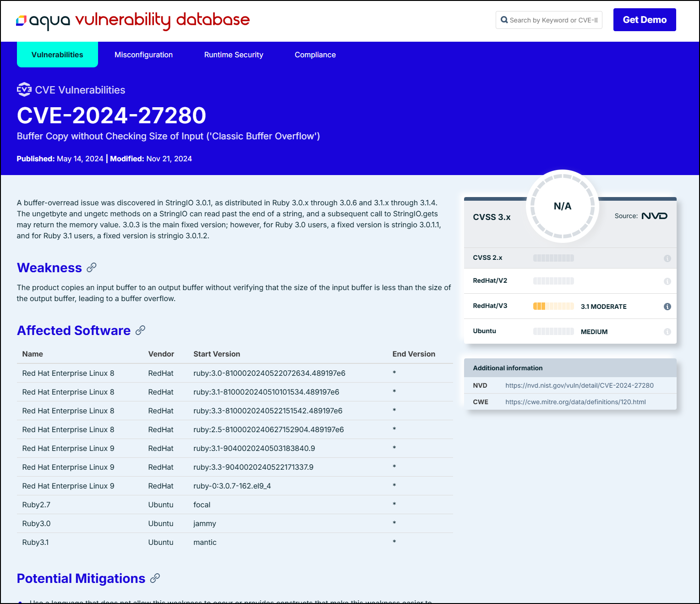This screenshot has width=700, height=604.
Task: Open the CWE definitions URL
Action: 575,402
